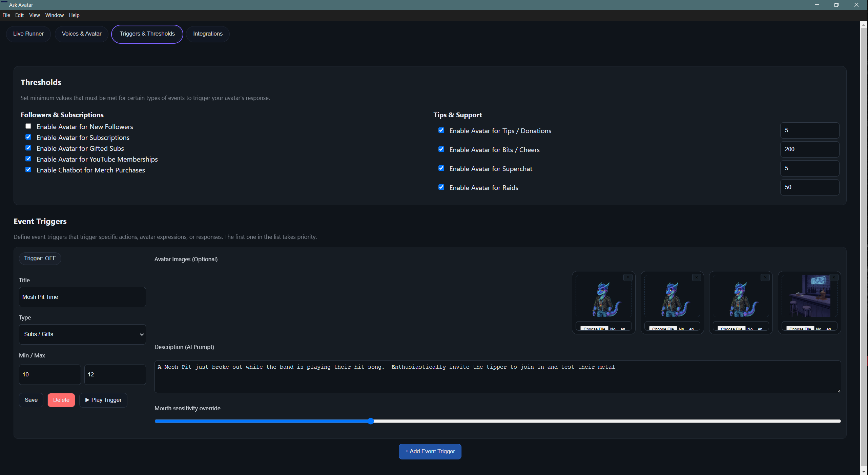This screenshot has height=475, width=868.
Task: Toggle the Trigger: OFF switch
Action: (x=40, y=259)
